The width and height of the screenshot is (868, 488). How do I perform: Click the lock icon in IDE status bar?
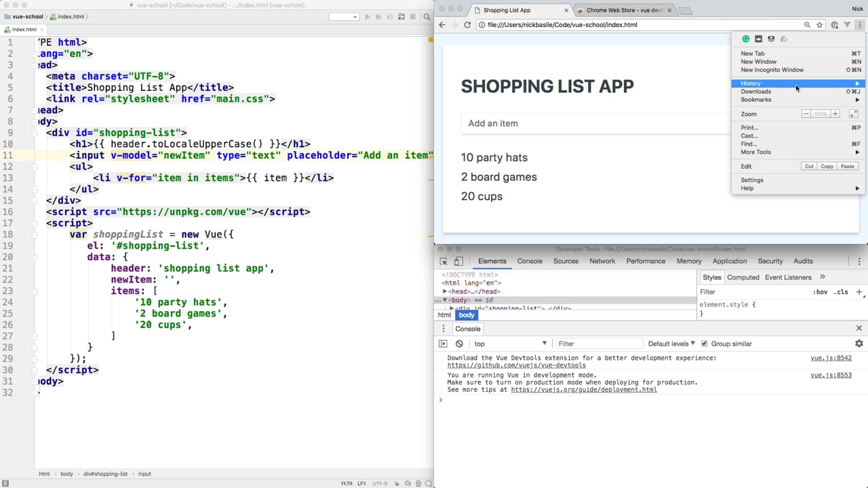[397, 483]
